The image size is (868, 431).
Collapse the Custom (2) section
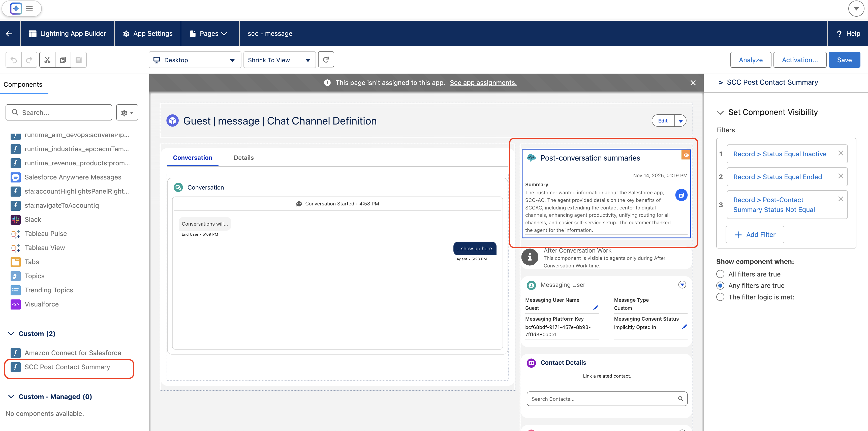coord(11,334)
